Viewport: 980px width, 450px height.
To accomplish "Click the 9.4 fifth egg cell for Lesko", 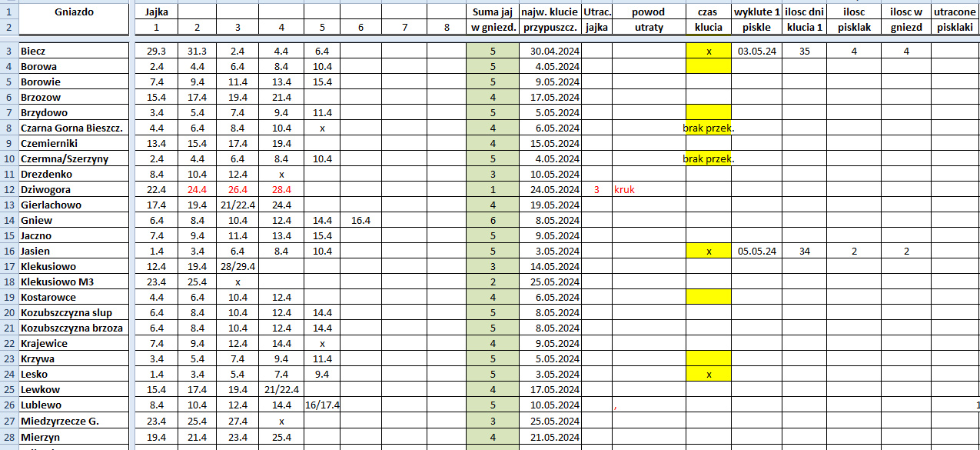I will 322,374.
